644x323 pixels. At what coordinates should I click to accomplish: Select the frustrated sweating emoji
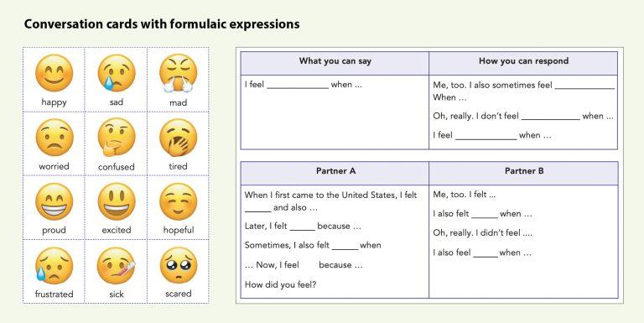[54, 266]
